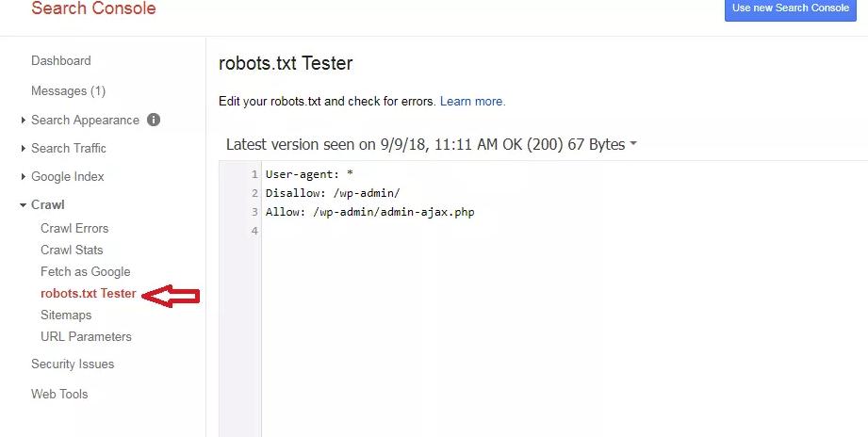
Task: Open Web Tools link
Action: point(59,395)
